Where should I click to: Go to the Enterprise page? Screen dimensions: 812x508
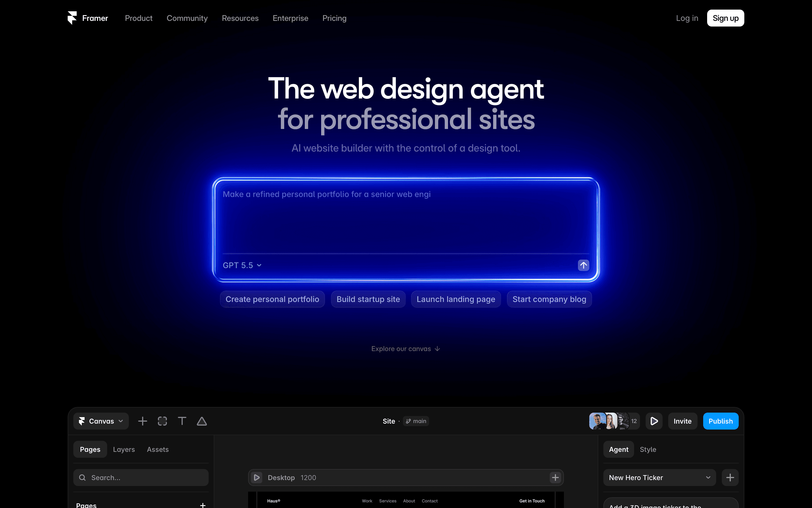(290, 18)
